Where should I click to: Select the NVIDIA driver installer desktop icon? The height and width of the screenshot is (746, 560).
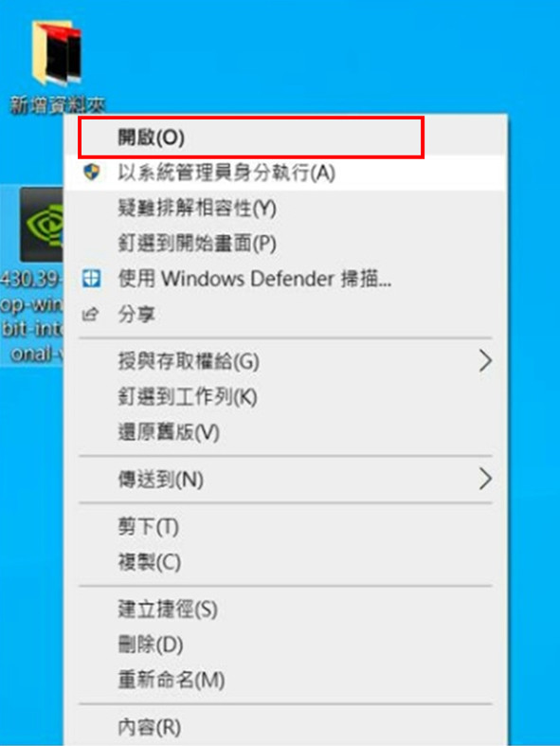42,225
